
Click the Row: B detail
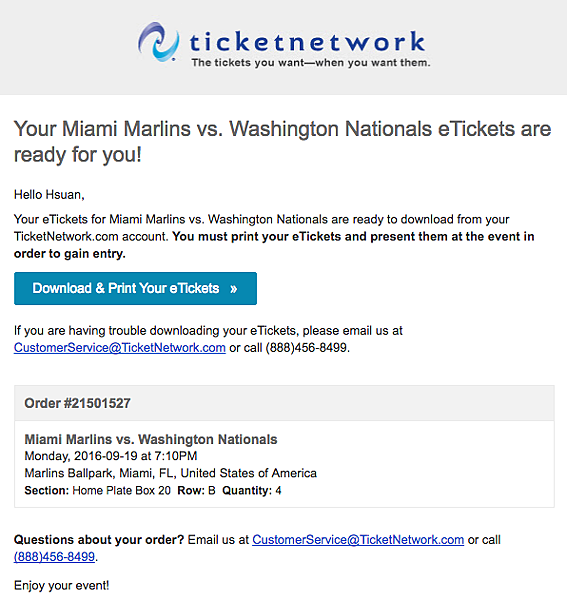(x=196, y=491)
